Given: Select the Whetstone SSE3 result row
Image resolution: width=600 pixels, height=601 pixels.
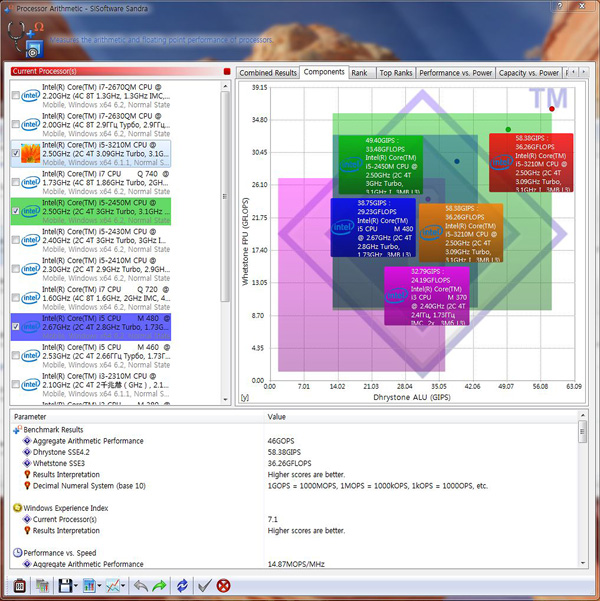Looking at the screenshot, I should pos(294,463).
